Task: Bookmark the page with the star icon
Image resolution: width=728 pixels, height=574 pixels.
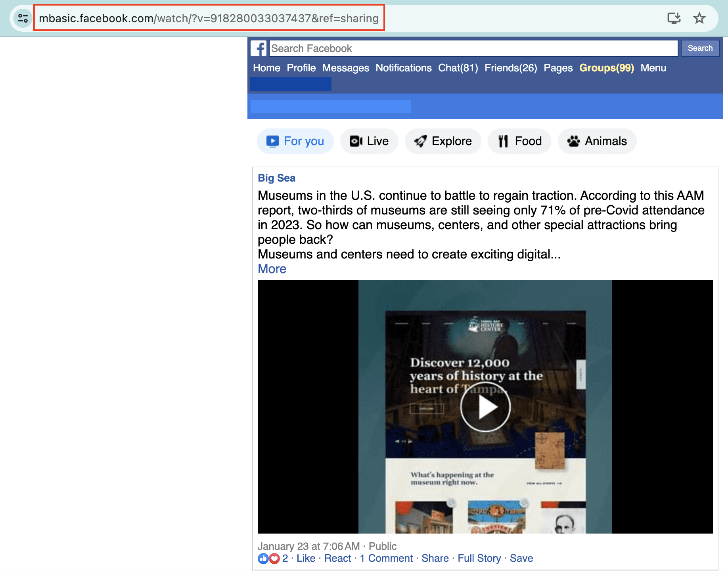Action: click(699, 17)
